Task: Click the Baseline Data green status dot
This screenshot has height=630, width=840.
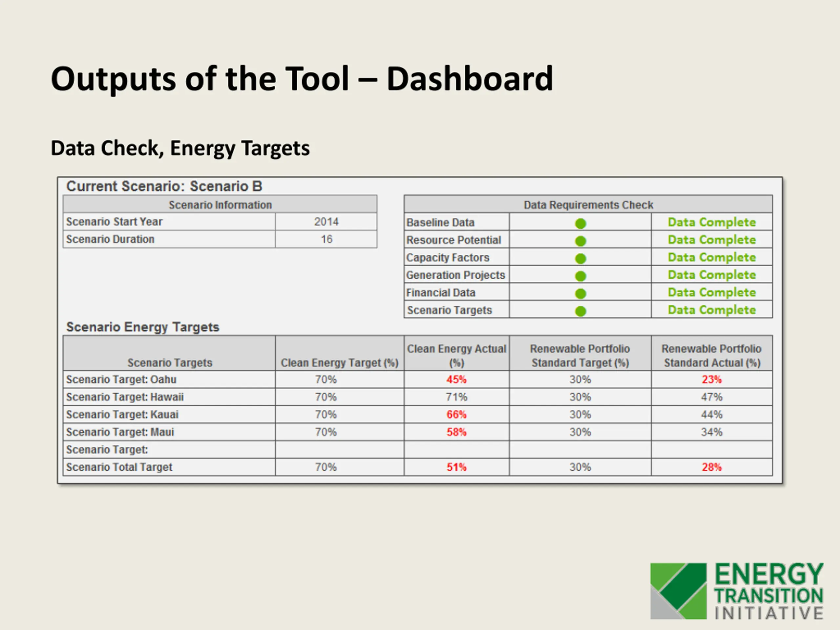Action: click(581, 224)
